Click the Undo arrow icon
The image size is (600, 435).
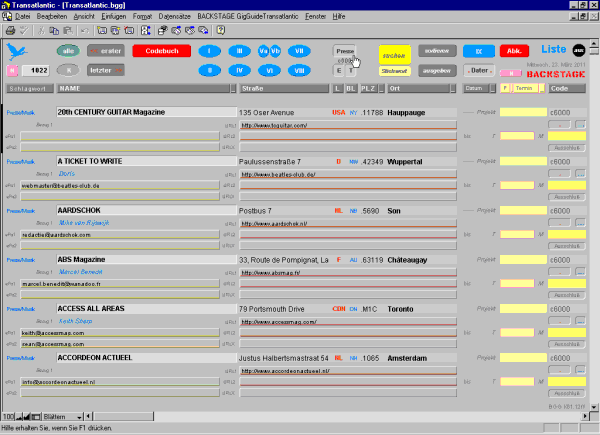(x=85, y=30)
